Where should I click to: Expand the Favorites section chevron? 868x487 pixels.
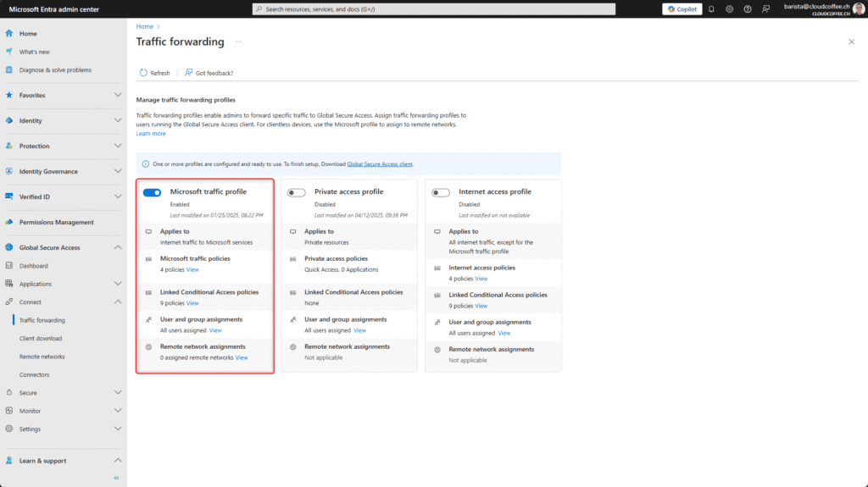point(118,95)
